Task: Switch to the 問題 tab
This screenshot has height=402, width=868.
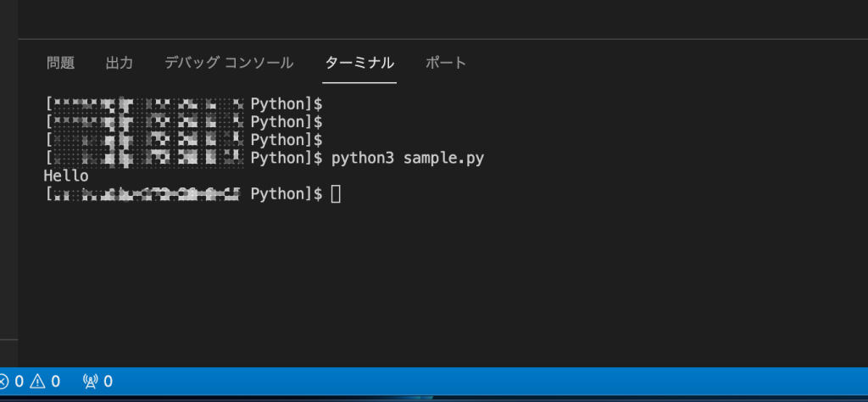Action: (x=60, y=63)
